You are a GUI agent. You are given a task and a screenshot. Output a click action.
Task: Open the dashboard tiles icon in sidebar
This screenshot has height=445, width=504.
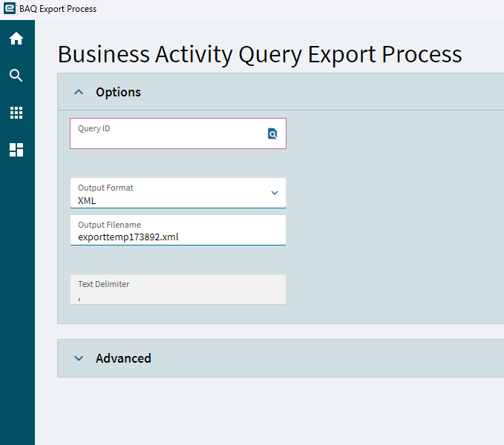tap(16, 150)
